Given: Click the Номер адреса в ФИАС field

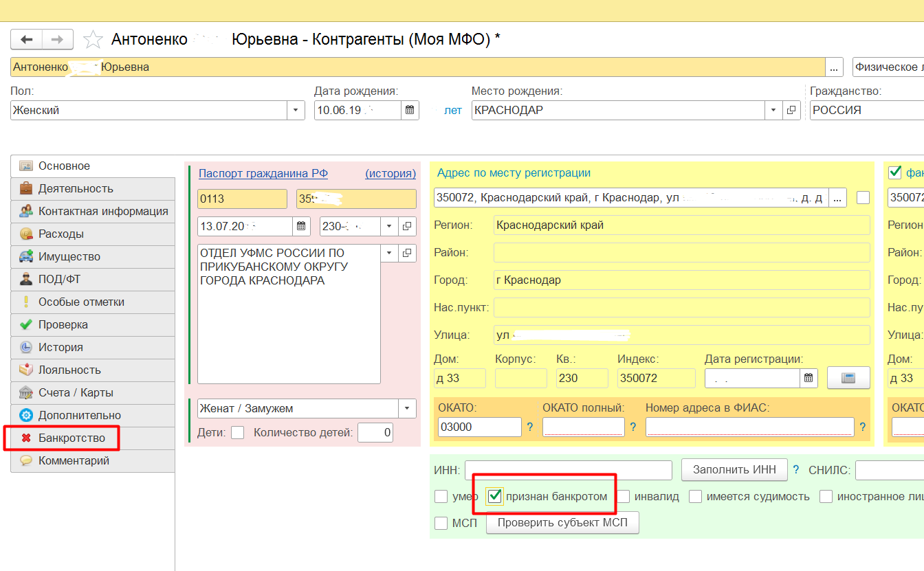Looking at the screenshot, I should pos(750,427).
